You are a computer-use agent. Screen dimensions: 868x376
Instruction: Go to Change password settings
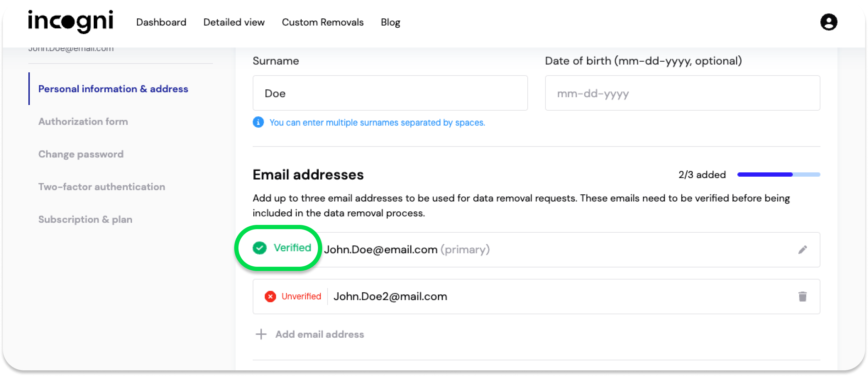click(81, 154)
